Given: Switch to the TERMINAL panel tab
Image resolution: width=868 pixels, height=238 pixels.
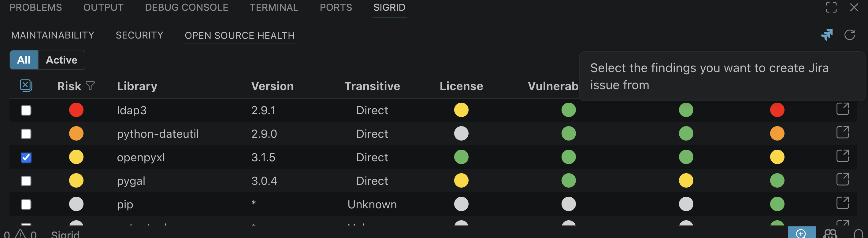Looking at the screenshot, I should click(x=274, y=7).
